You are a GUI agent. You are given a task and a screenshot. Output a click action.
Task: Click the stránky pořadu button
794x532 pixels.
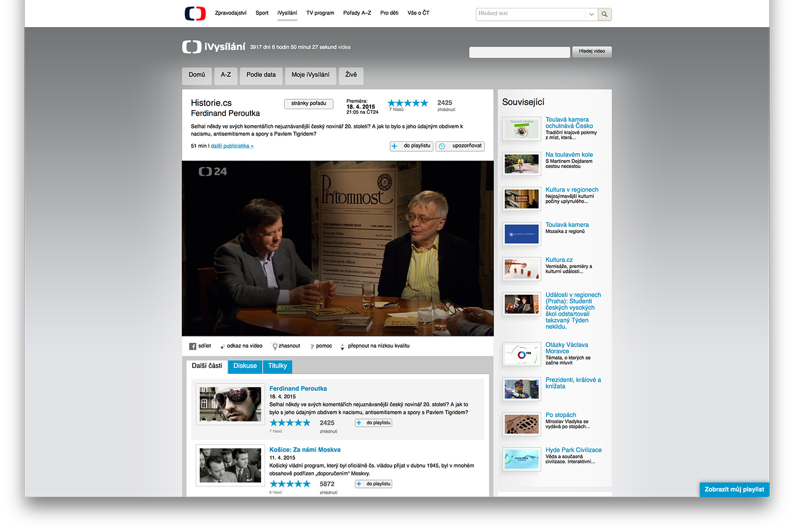coord(309,103)
